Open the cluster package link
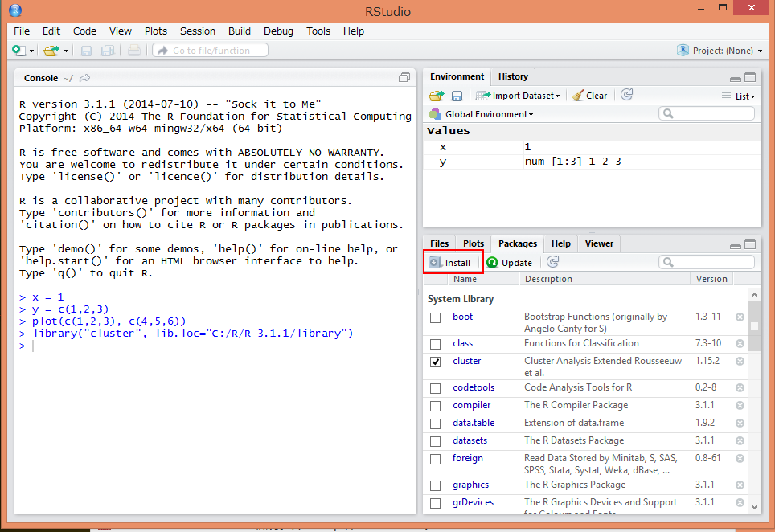Screen dimensions: 775x532 (x=466, y=361)
